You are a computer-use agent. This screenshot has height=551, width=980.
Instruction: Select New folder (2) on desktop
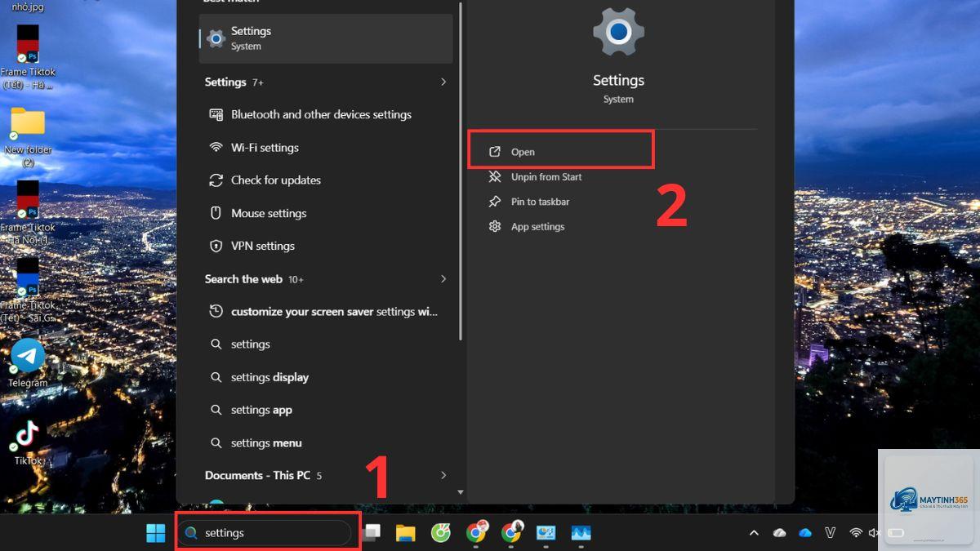pos(28,136)
